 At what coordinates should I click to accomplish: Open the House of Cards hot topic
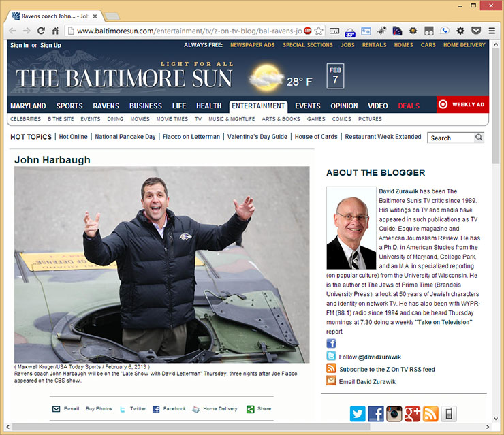coord(316,137)
